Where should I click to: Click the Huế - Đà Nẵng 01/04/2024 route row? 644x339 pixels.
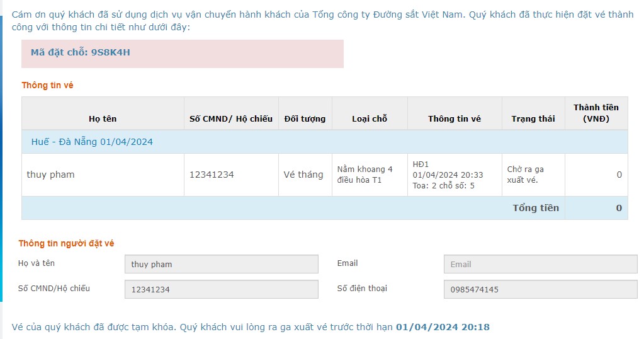92,142
